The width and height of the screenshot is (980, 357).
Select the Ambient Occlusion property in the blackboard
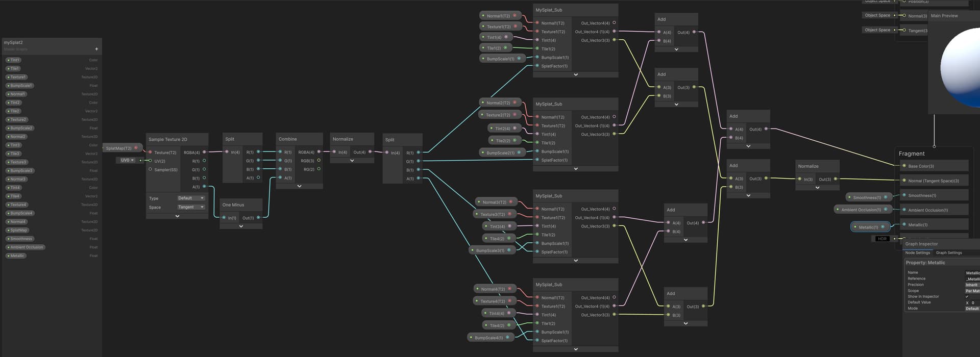[25, 247]
